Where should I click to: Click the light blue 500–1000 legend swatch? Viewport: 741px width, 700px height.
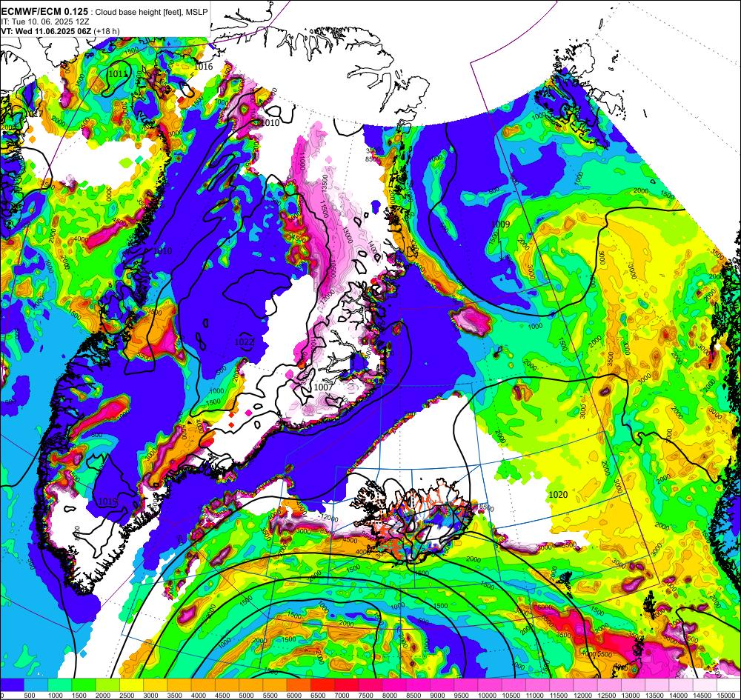coord(36,685)
